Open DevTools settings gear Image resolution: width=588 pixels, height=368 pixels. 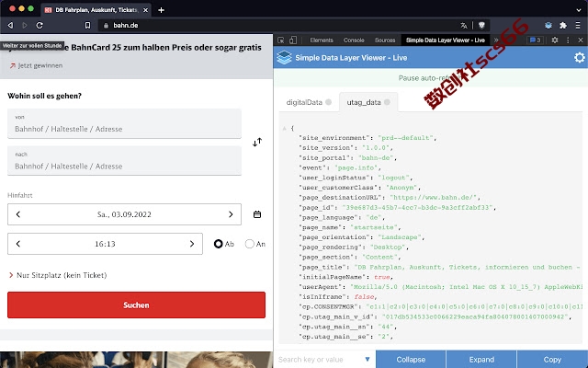pos(555,40)
